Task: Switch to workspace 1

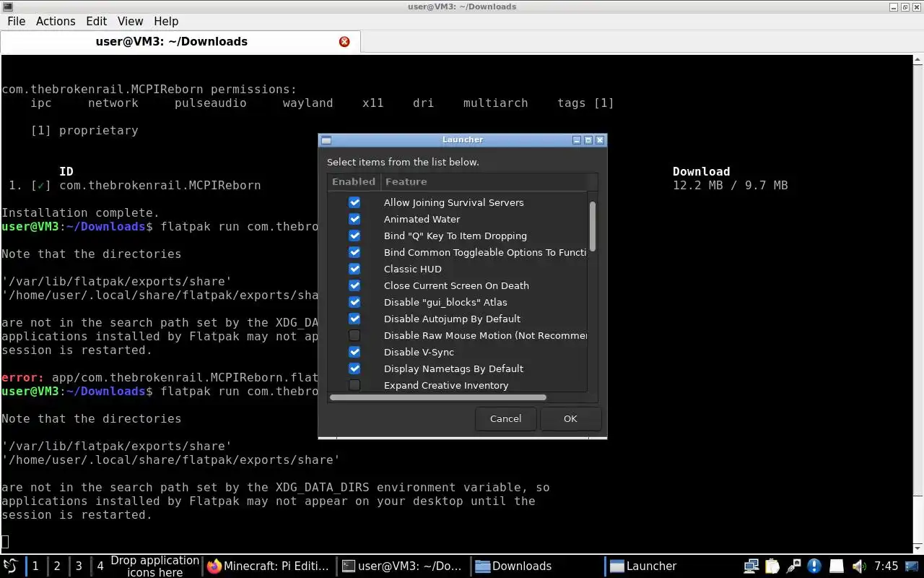Action: 35,566
